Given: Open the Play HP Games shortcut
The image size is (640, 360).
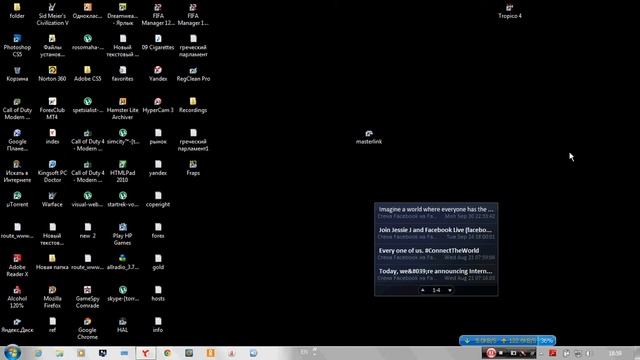Looking at the screenshot, I should [122, 234].
